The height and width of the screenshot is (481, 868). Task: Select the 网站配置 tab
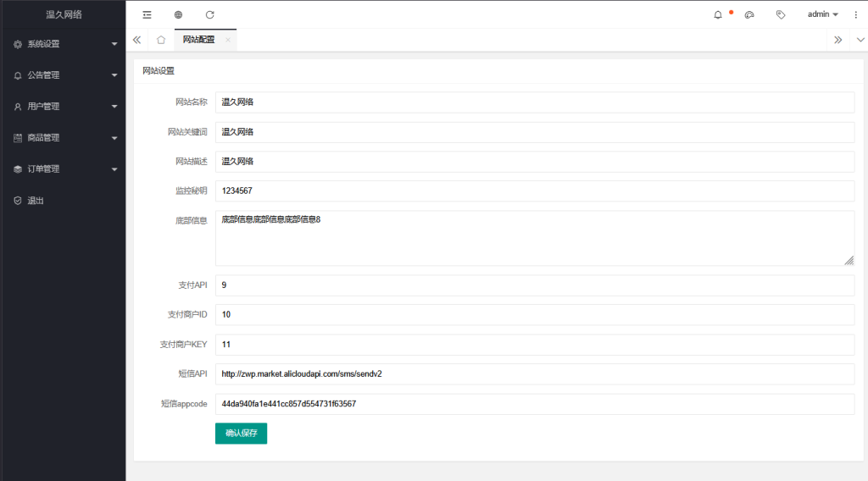[199, 40]
